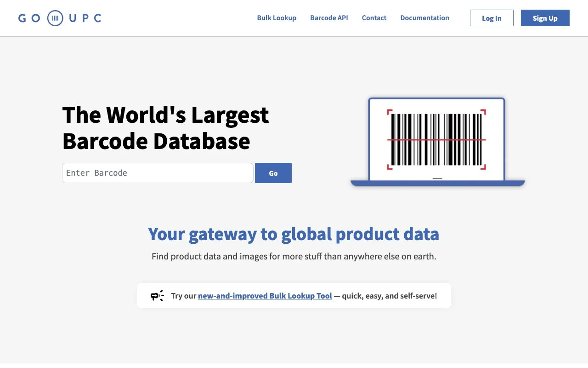Click the "quick, easy, and self-serve!" text

coord(390,296)
